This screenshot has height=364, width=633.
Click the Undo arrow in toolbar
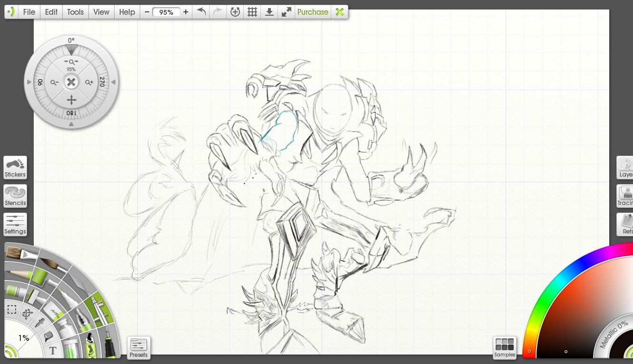201,12
